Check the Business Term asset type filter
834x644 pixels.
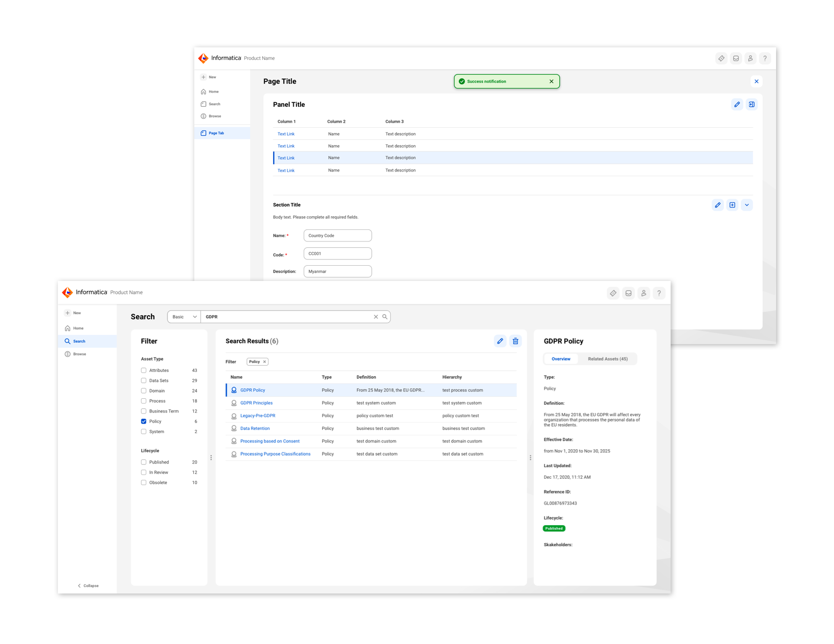[x=144, y=411]
